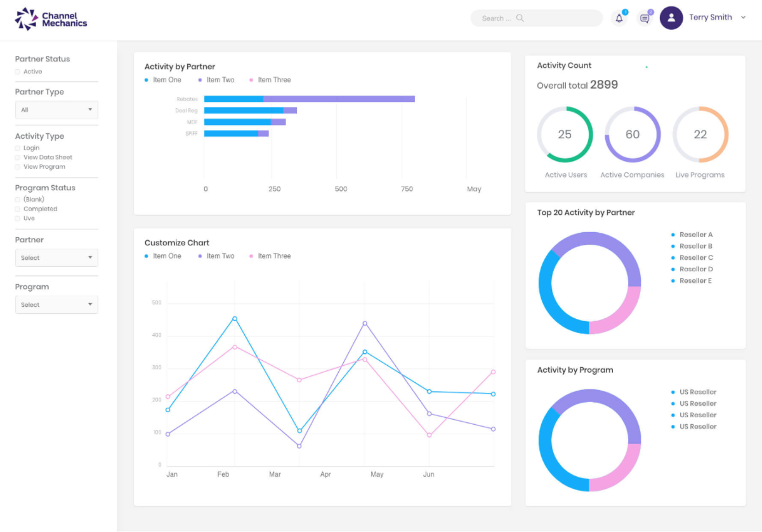Click the Rebates purple bar segment

[339, 99]
